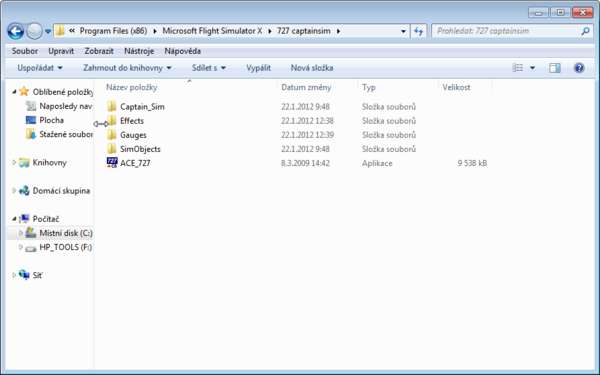600x375 pixels.
Task: Select 727 captainsim breadcrumb segment
Action: [x=304, y=31]
